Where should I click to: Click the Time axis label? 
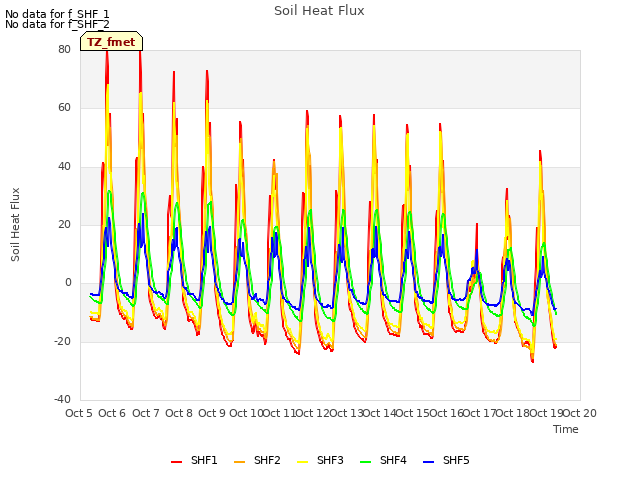(566, 429)
